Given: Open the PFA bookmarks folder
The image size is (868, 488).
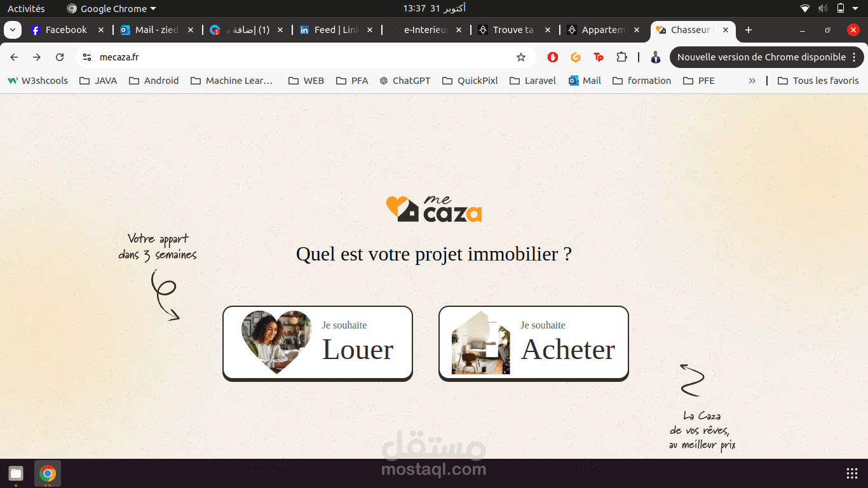Looking at the screenshot, I should tap(352, 81).
